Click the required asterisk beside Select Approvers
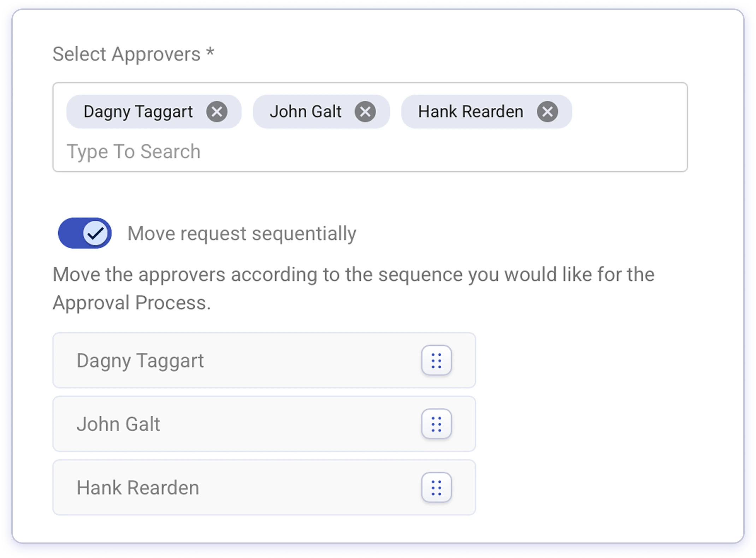756x558 pixels. 210,52
